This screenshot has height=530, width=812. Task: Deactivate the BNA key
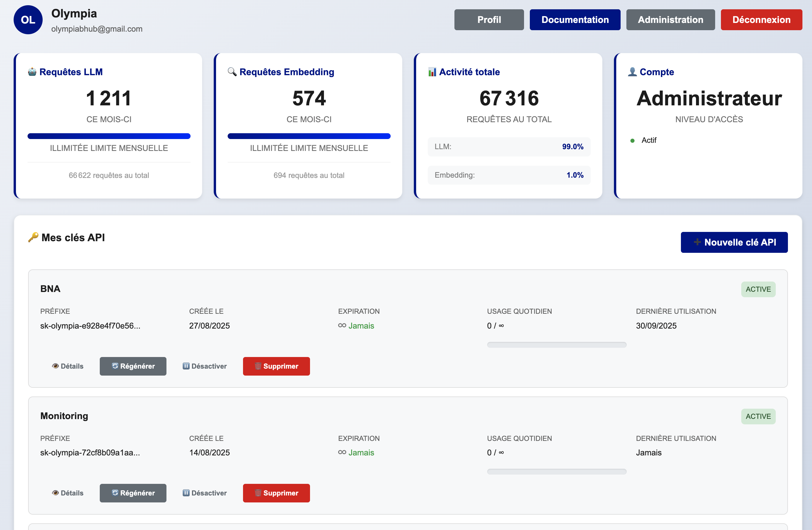tap(204, 366)
